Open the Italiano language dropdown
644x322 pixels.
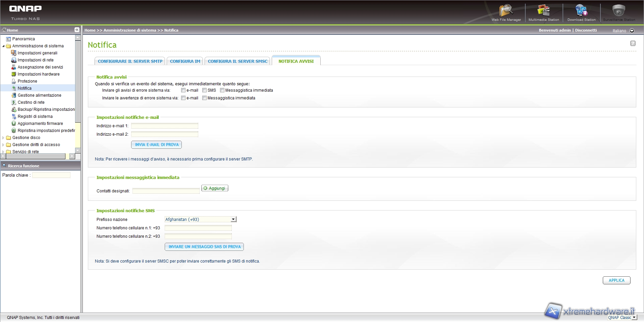pos(632,31)
